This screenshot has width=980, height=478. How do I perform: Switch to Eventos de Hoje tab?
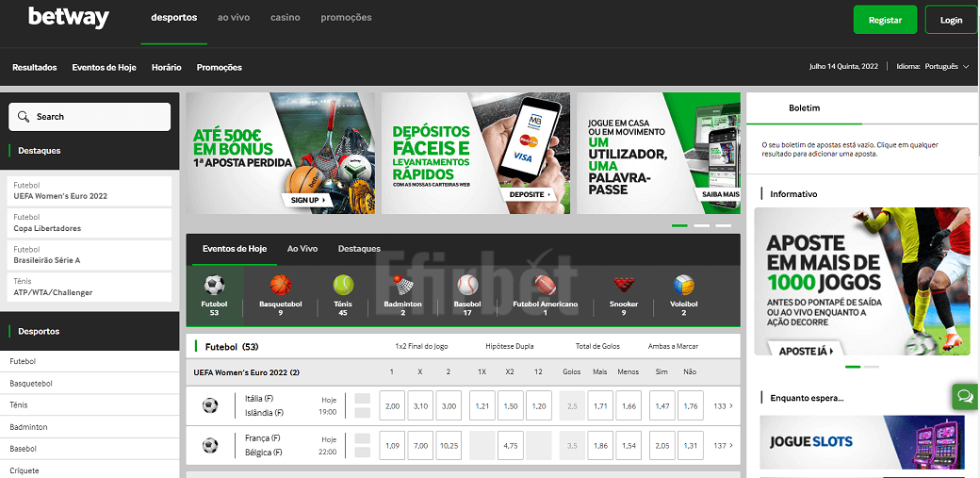(235, 248)
